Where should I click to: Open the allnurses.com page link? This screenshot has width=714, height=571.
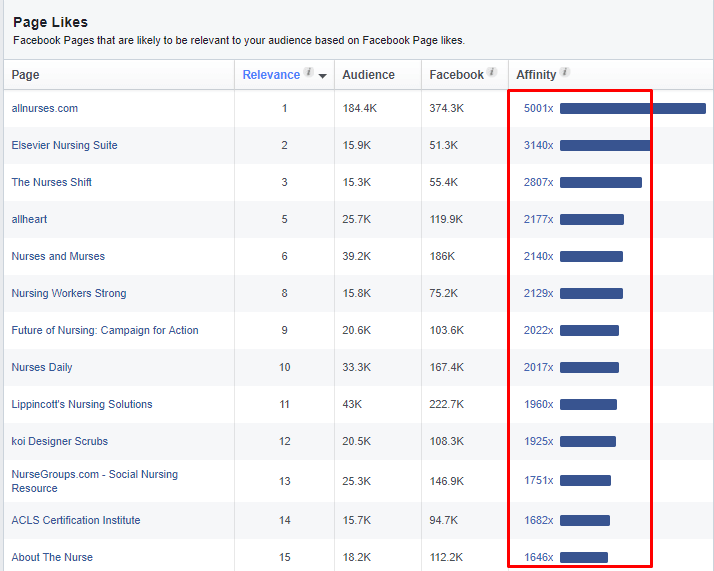(x=45, y=108)
